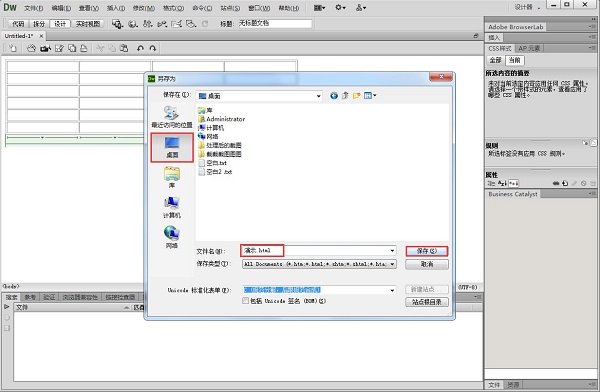Open the gear extensions menu
Viewport: 600px width, 392px height.
(340, 8)
